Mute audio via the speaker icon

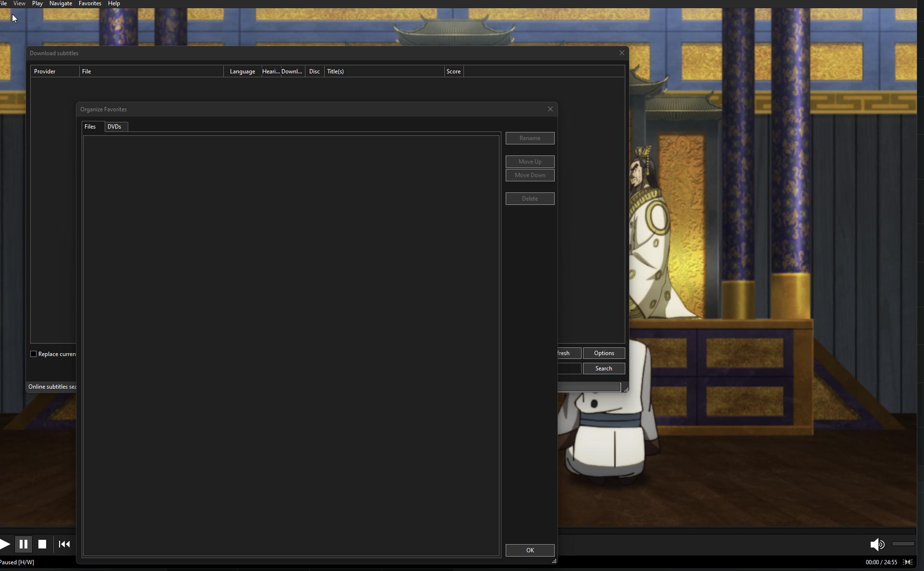pyautogui.click(x=877, y=544)
